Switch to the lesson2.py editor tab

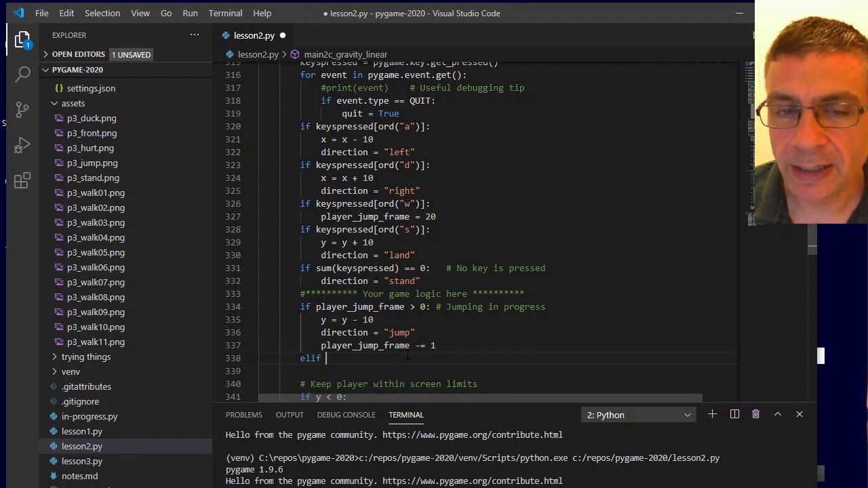[x=254, y=35]
